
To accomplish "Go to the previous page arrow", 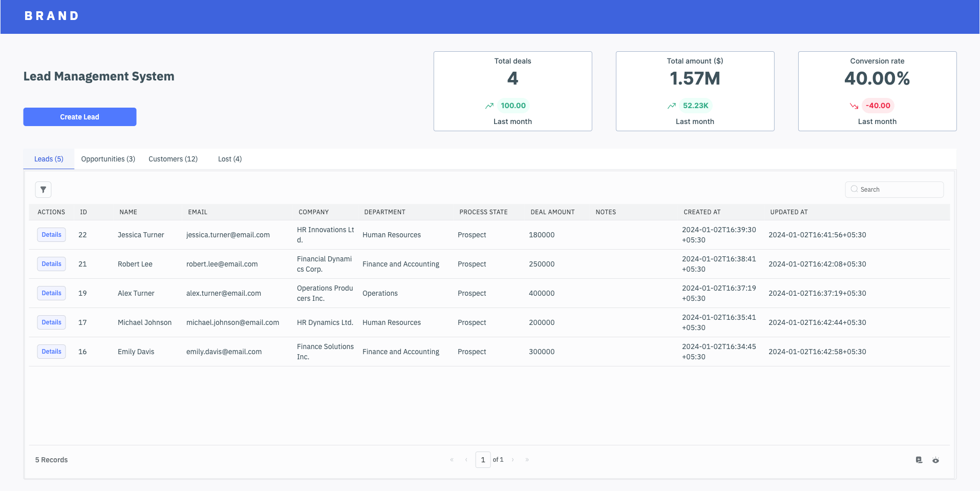I will point(466,460).
